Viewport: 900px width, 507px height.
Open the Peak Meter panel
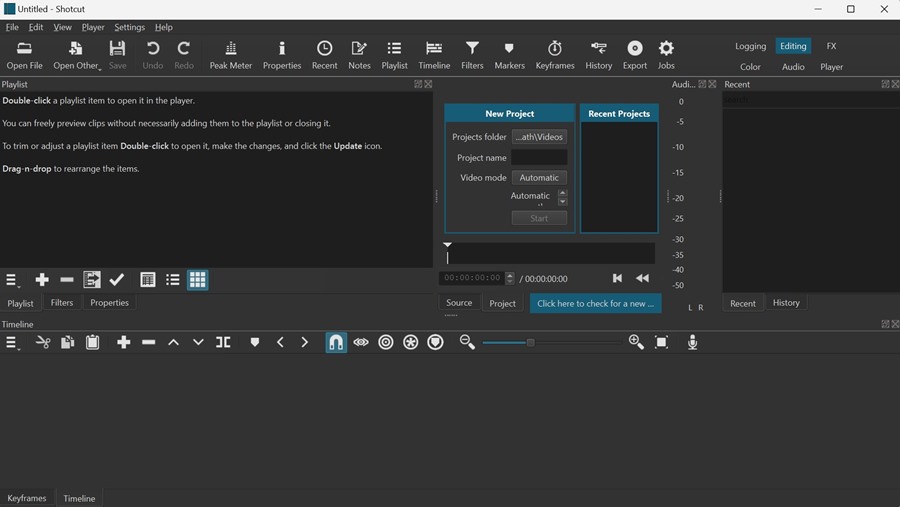click(230, 55)
